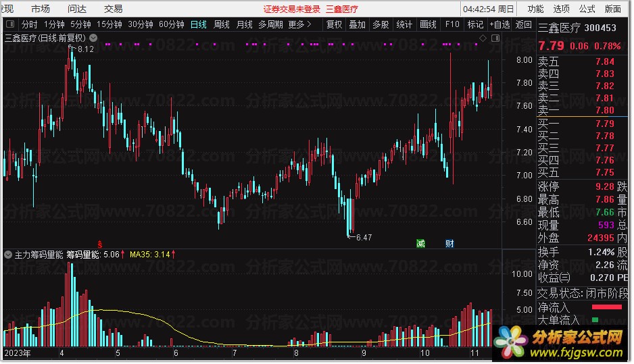Open the 版面 menu

point(612,9)
